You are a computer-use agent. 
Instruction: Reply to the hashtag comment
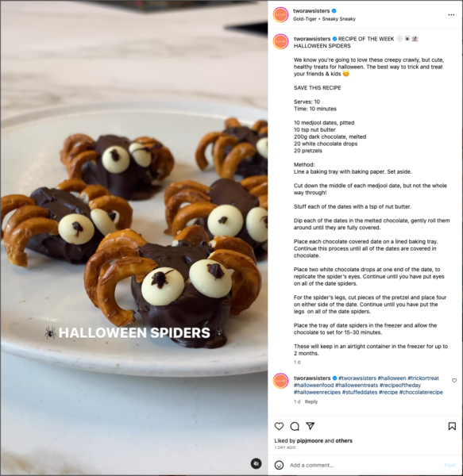point(311,401)
